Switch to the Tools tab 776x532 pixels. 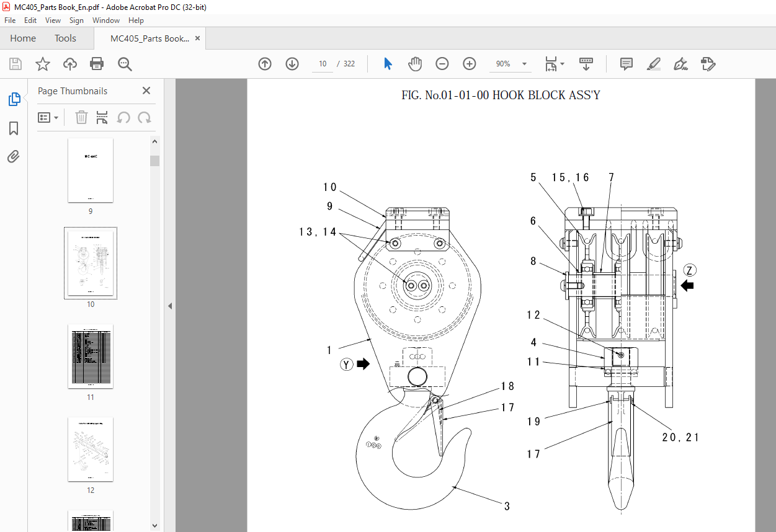click(x=65, y=38)
